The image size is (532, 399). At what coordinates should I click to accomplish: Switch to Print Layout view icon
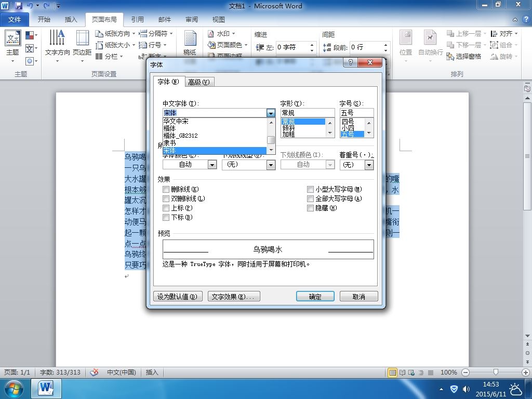[392, 373]
